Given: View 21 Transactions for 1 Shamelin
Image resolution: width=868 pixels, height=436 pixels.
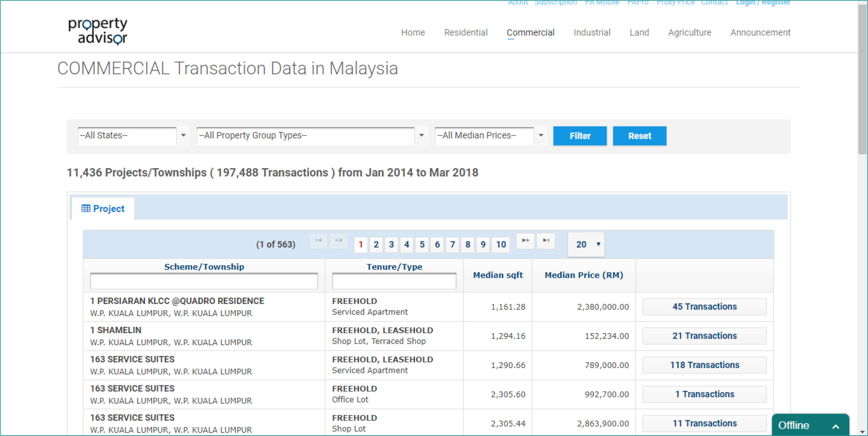Looking at the screenshot, I should pos(704,336).
